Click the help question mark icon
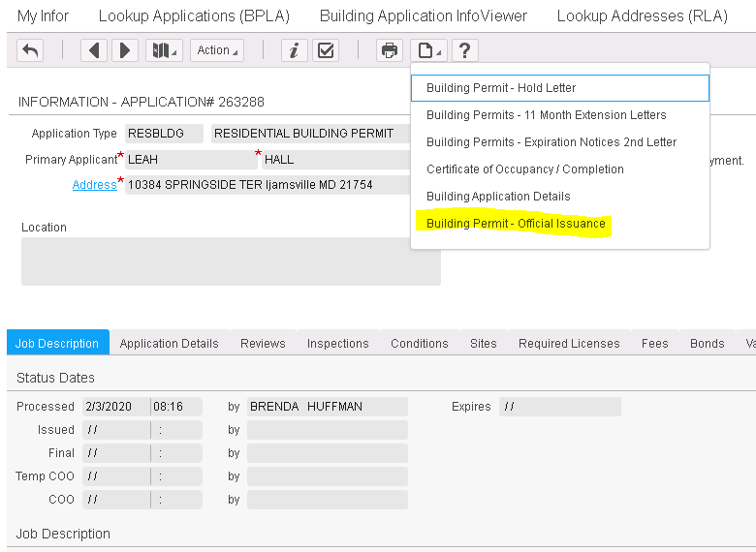Screen dimensions: 756x552 point(465,50)
